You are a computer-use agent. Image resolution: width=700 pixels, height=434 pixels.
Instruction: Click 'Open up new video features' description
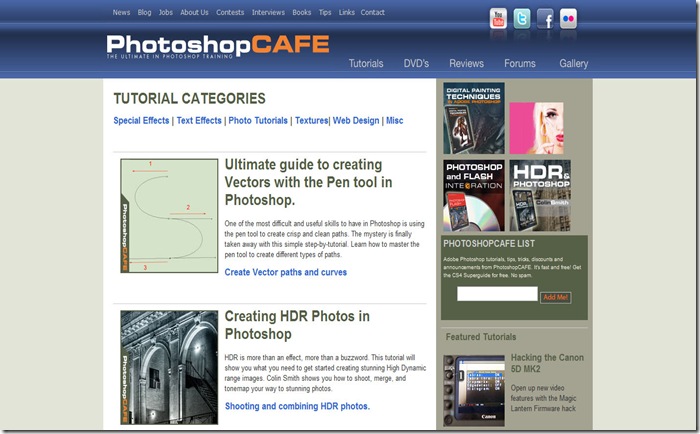pyautogui.click(x=543, y=398)
